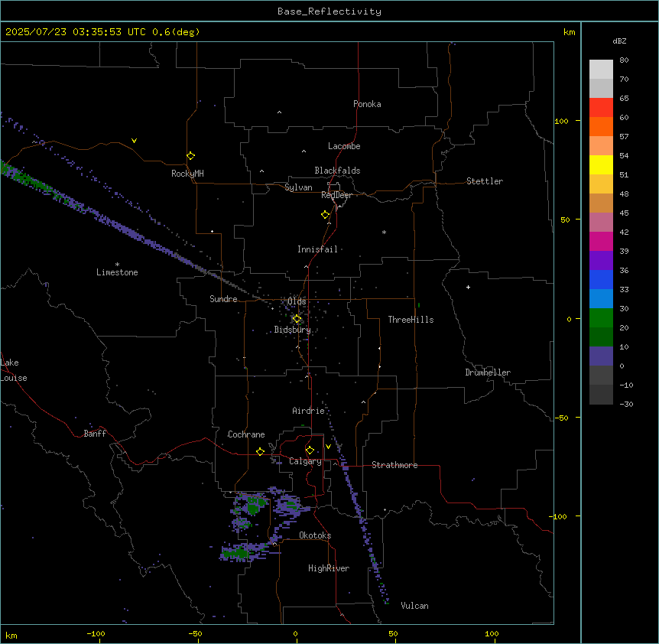The image size is (659, 644).
Task: Select the 50 tick on vertical axis
Action: (565, 220)
